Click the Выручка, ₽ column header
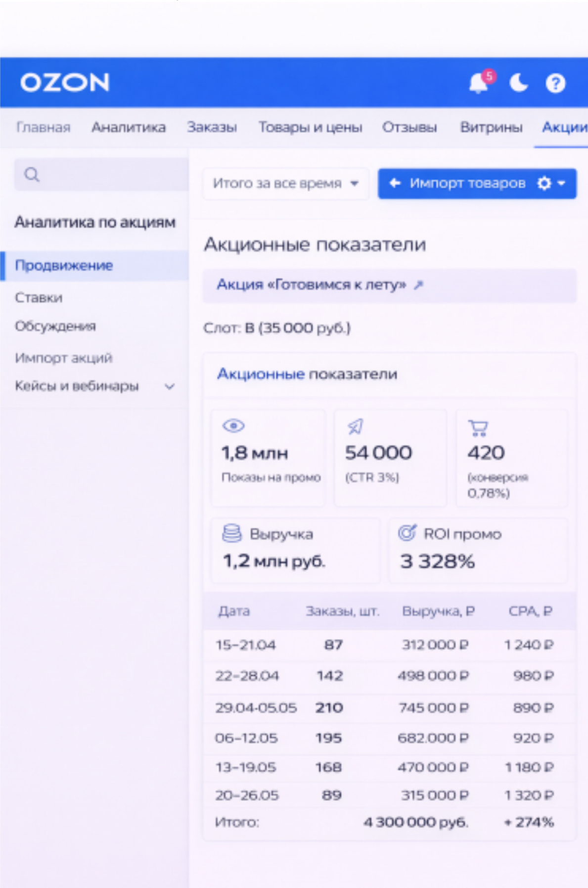 [438, 611]
